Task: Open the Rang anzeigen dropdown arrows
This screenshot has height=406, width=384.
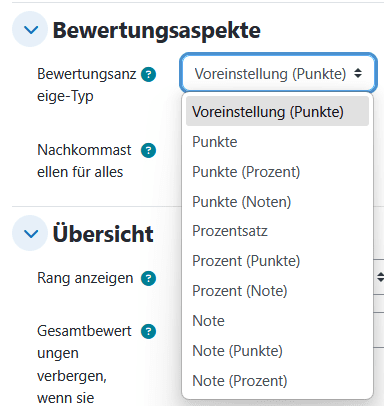Action: coord(380,277)
